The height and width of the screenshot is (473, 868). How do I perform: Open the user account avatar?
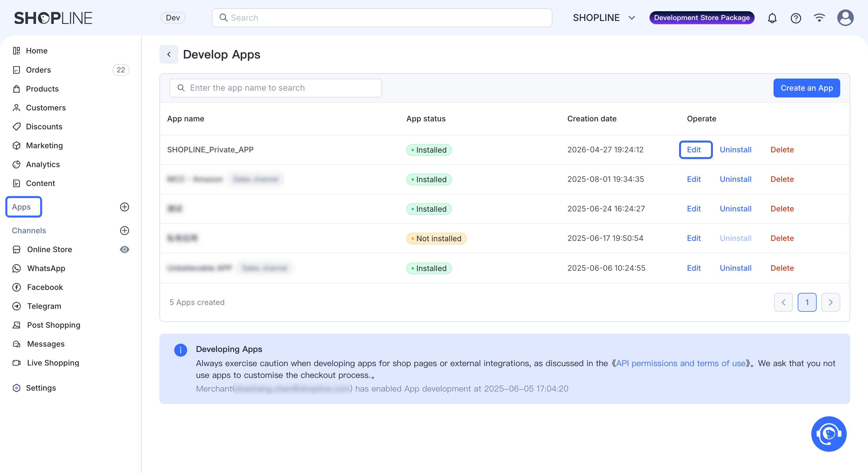click(x=845, y=18)
